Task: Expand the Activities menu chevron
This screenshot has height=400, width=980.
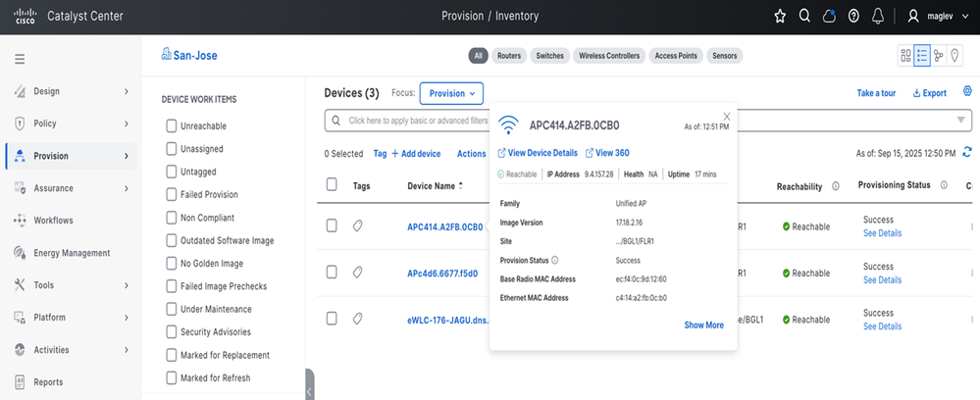Action: [127, 350]
